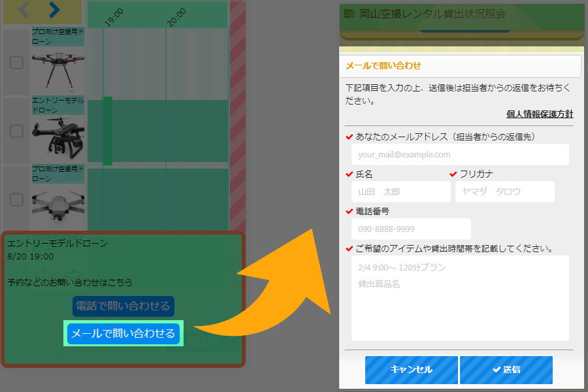Image resolution: width=588 pixels, height=392 pixels.
Task: Tick the first プロ向け空撮用ドローン checkbox
Action: click(x=16, y=63)
